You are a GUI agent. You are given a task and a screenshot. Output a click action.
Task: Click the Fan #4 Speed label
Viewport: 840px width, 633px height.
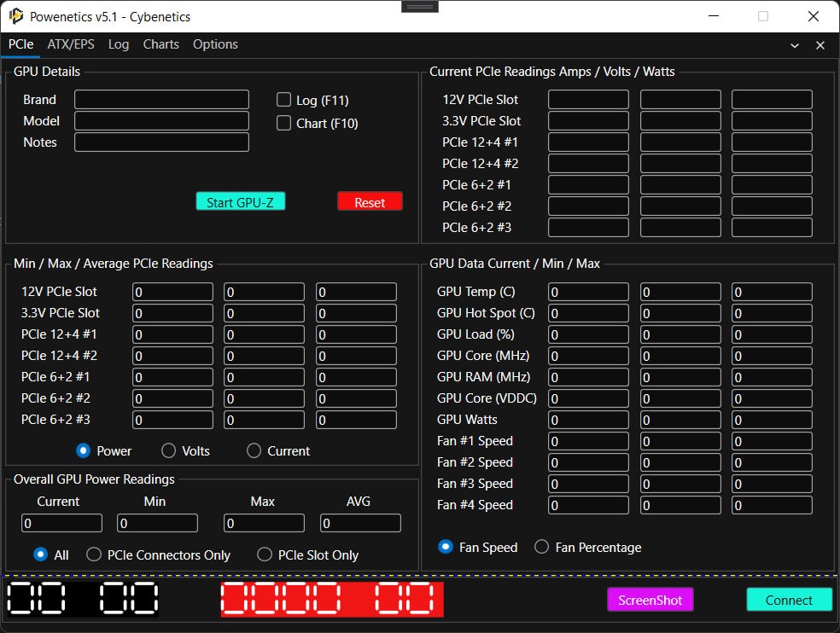pyautogui.click(x=475, y=505)
